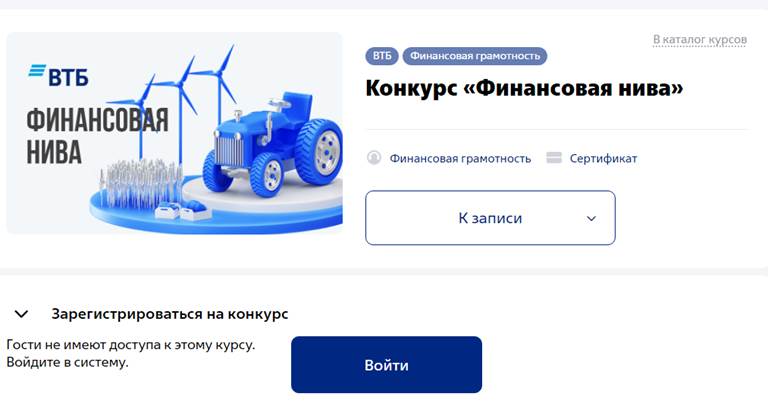Click the small white boxes on the banner platform
This screenshot has height=403, width=768.
point(183,209)
